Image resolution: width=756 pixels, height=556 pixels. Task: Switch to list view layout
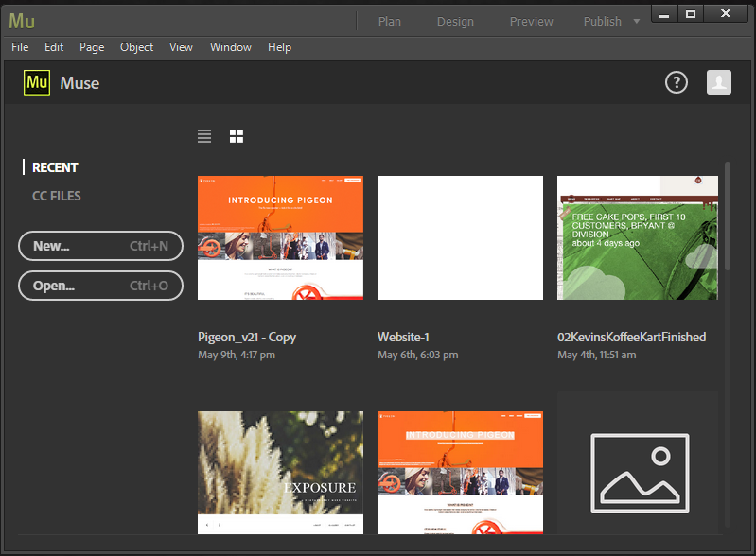[204, 136]
